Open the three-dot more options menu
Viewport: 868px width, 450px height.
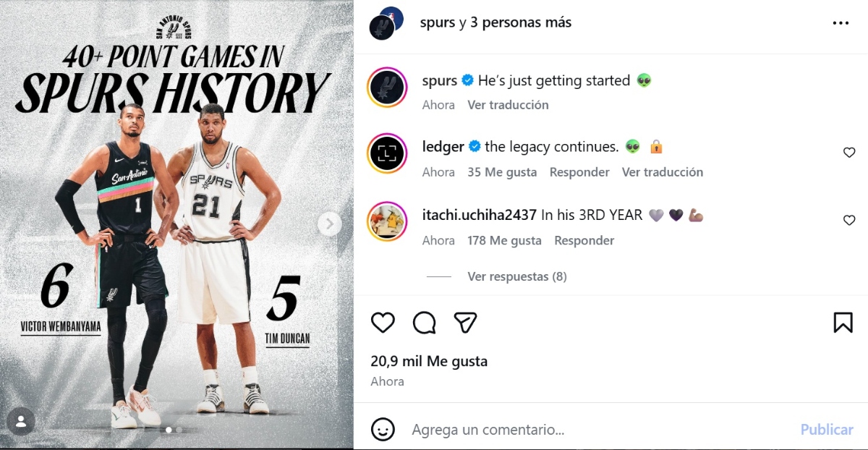pyautogui.click(x=841, y=23)
